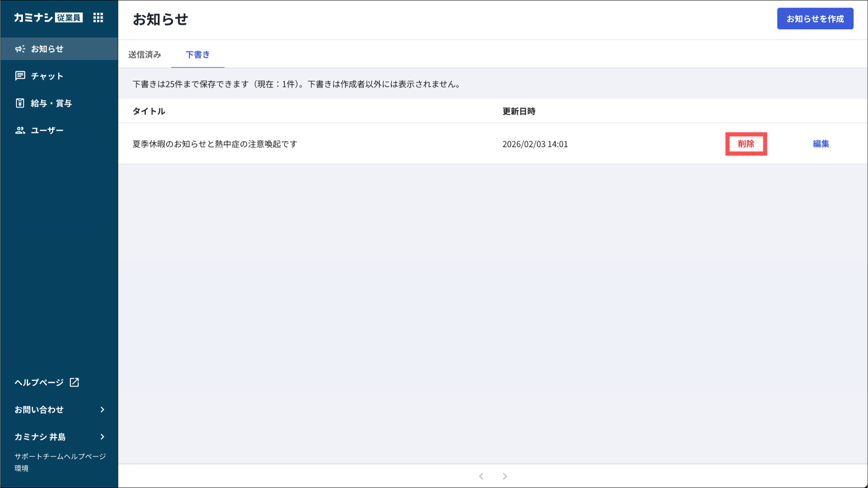Open 給与・賞与 from the sidebar menu
This screenshot has height=488, width=868.
(x=51, y=103)
